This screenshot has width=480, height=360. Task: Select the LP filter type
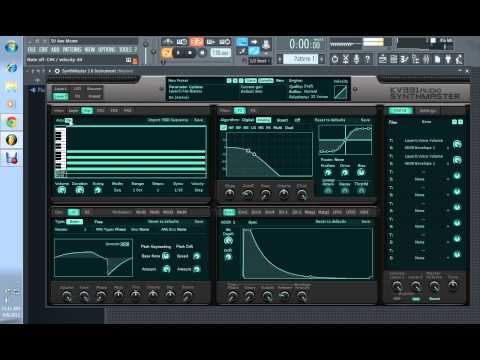click(x=223, y=128)
